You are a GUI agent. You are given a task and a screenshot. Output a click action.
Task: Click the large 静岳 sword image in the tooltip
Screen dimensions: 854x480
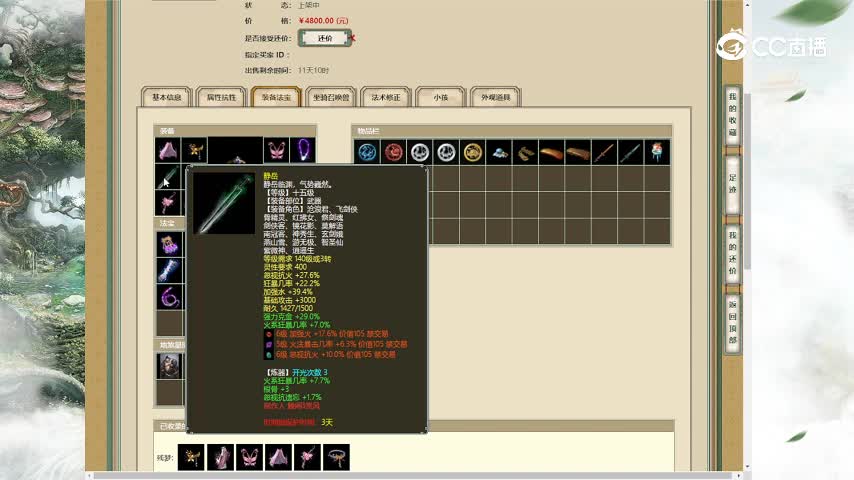[224, 203]
